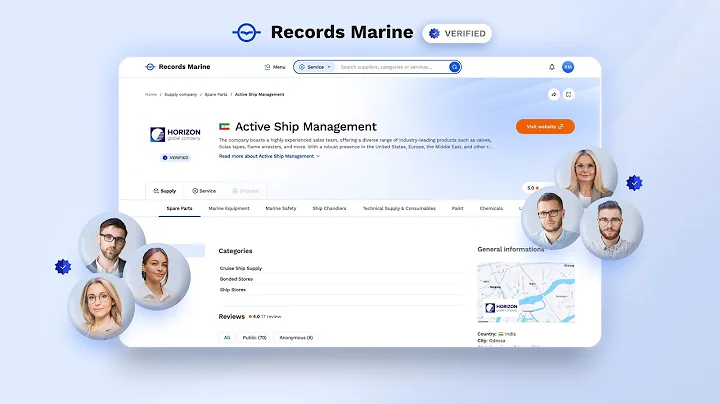This screenshot has height=404, width=720.
Task: Click the share icon near the breadcrumb row
Action: pos(554,95)
